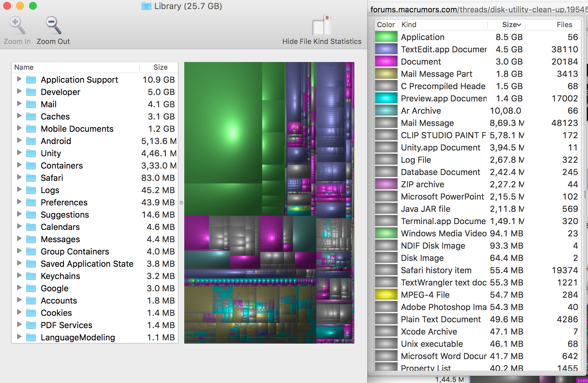Click the blue TextEdit.app Document color swatch
The width and height of the screenshot is (588, 383).
pyautogui.click(x=386, y=49)
